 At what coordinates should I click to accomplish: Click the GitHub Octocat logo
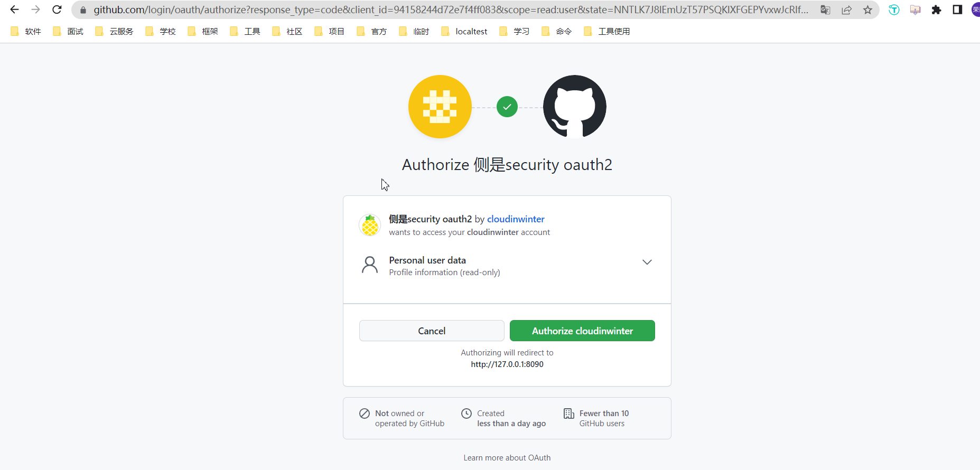click(575, 107)
